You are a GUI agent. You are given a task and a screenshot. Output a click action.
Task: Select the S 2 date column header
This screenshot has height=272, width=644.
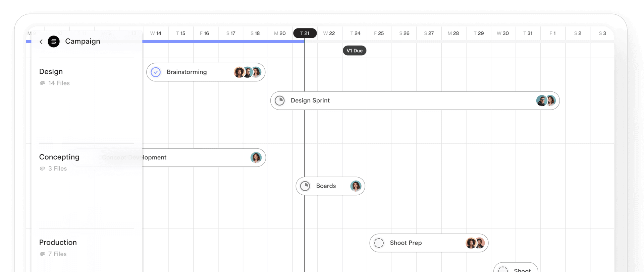pos(578,33)
